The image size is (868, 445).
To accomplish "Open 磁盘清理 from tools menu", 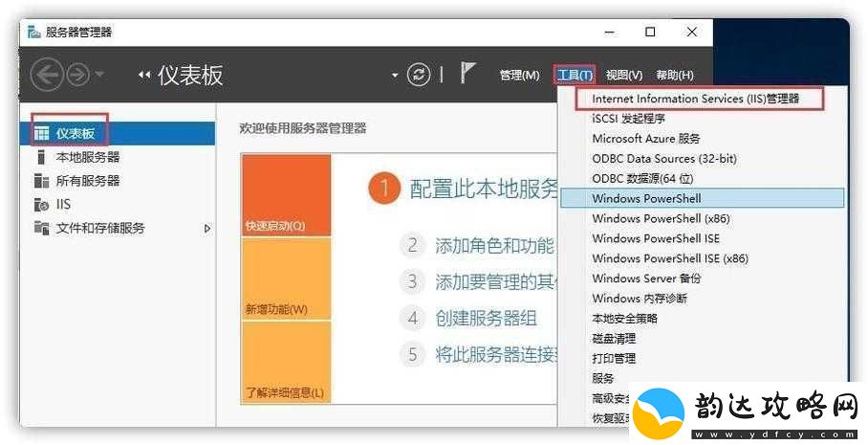I will coord(614,339).
